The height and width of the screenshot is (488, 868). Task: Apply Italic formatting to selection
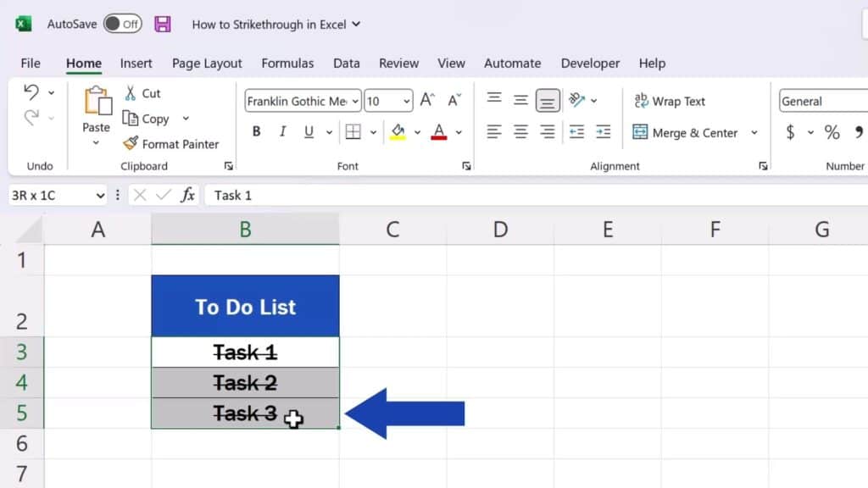282,131
